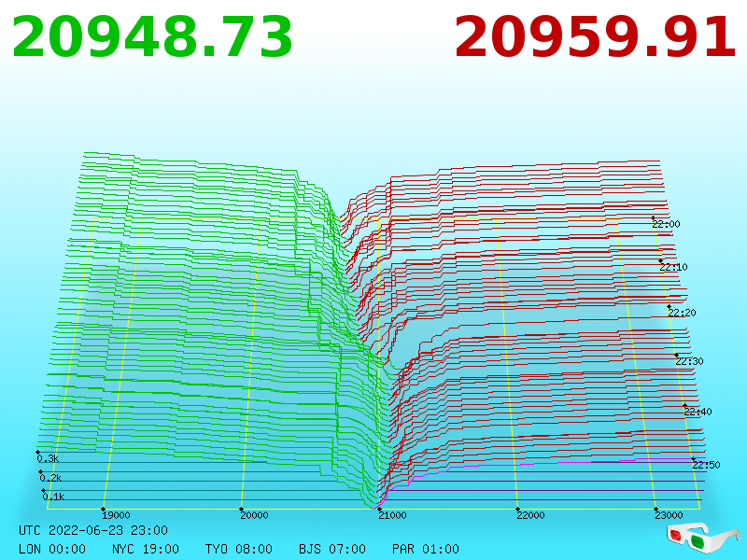Click the green bid price 20948.73
The image size is (747, 560).
coord(152,37)
